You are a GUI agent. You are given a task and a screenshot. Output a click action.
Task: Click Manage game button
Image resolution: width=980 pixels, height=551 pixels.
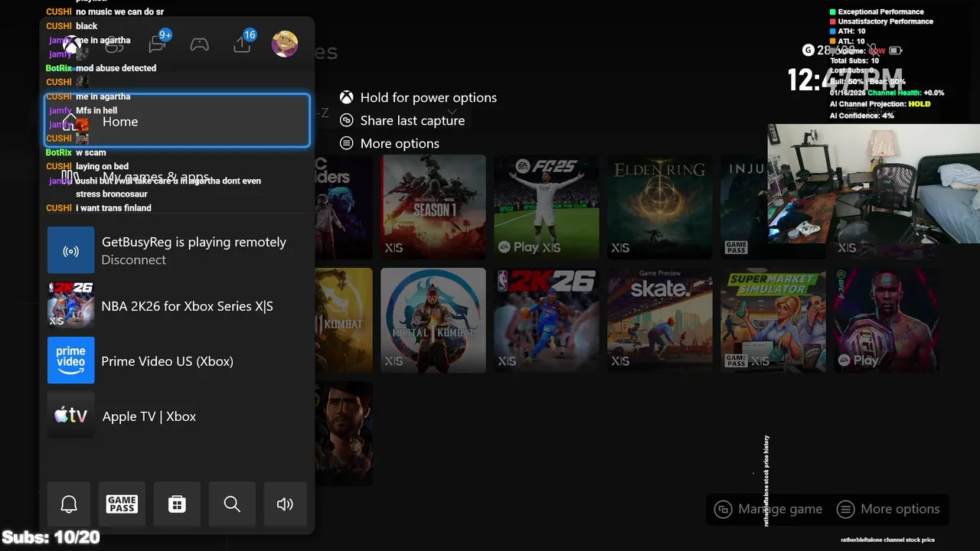[768, 509]
